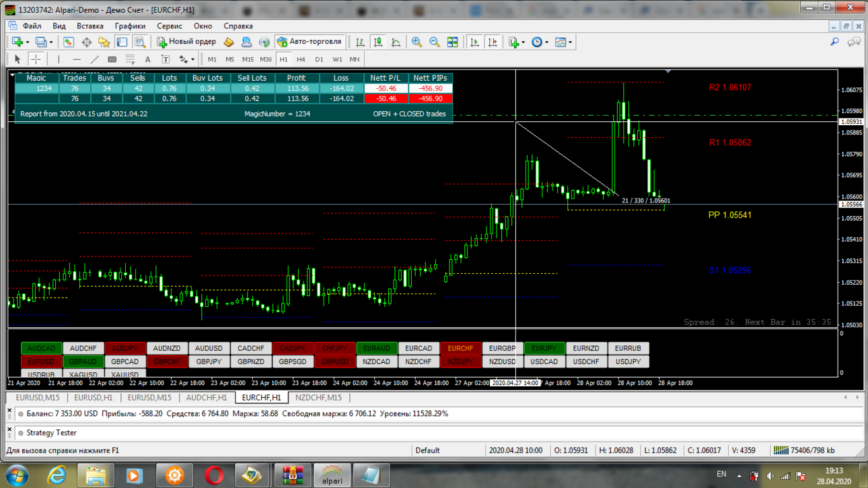
Task: Select the text label tool
Action: 166,59
